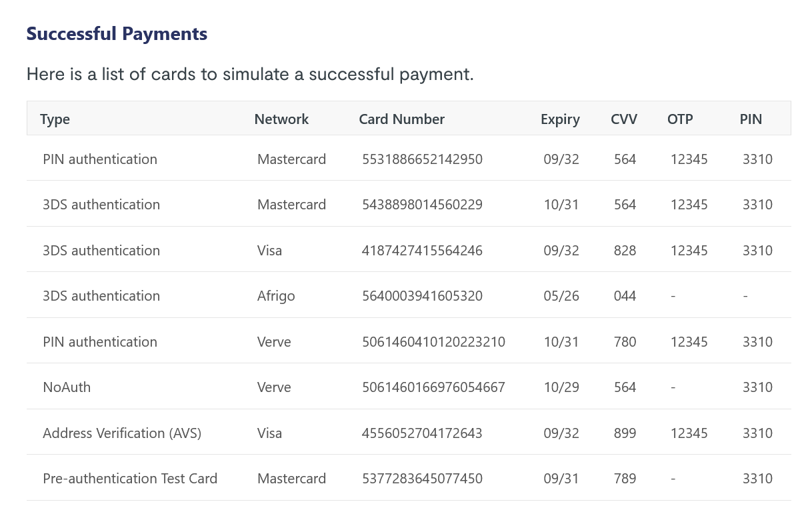Click the PIN column header

coord(751,119)
